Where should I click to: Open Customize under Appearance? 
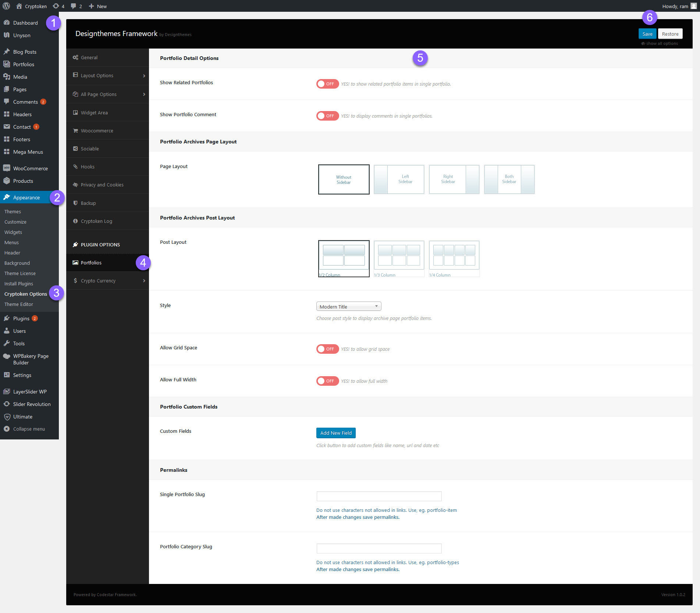click(15, 222)
